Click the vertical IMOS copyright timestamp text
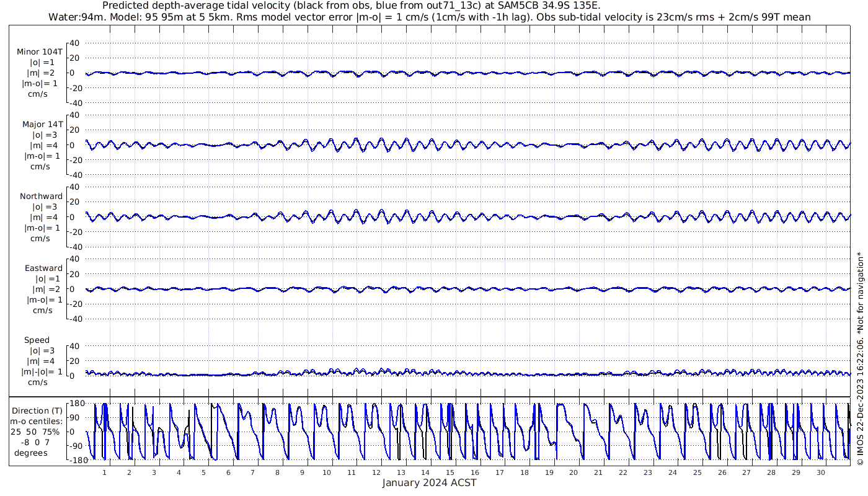This screenshot has height=496, width=868. (x=859, y=358)
